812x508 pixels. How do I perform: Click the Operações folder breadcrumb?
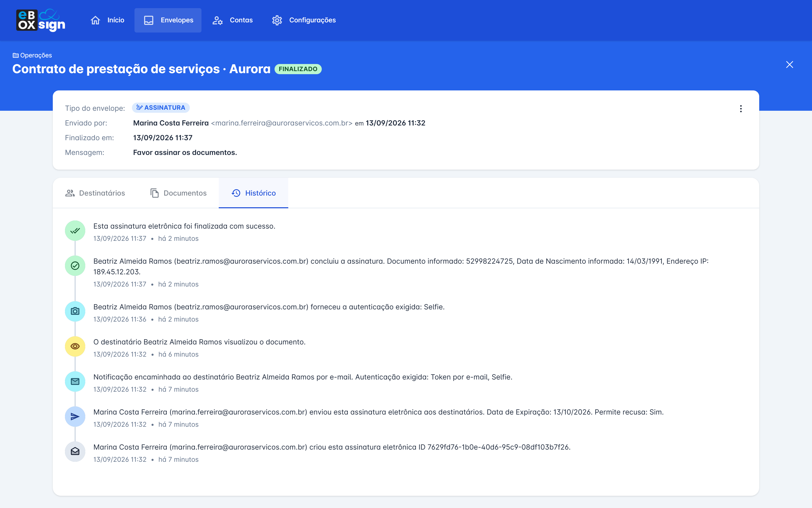32,55
